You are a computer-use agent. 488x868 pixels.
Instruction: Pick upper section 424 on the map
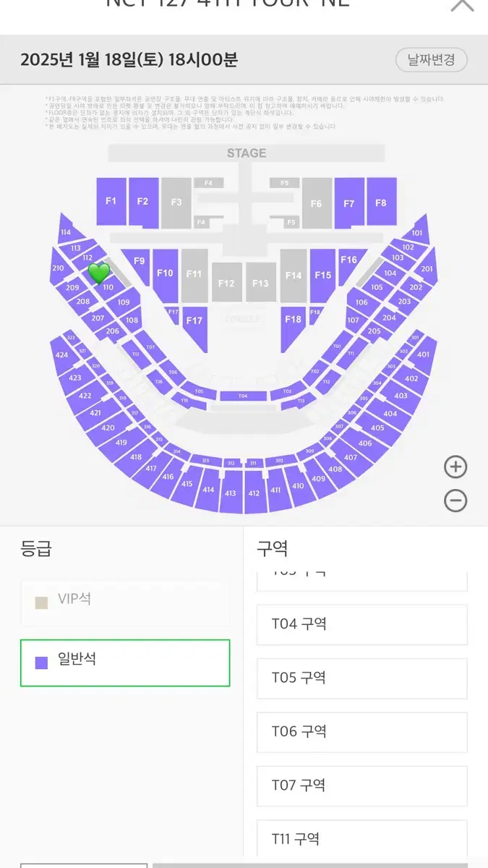62,355
